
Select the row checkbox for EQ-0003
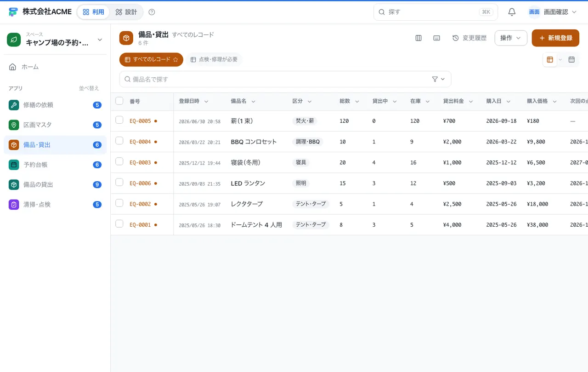[x=119, y=161]
